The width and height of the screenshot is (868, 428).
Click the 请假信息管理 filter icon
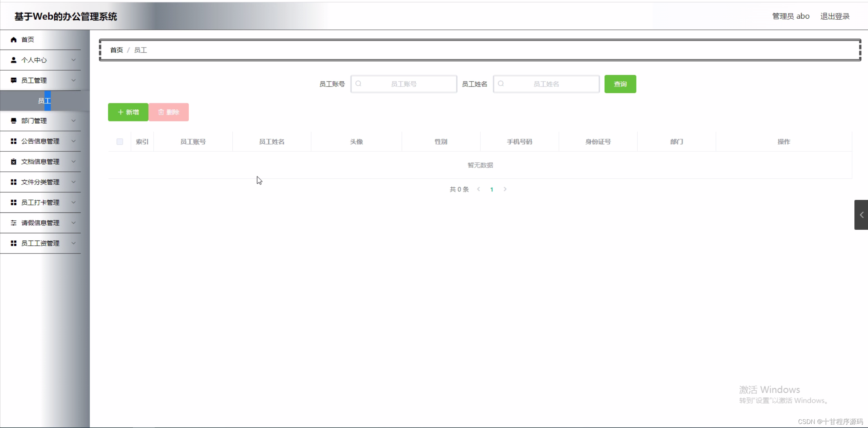[13, 223]
